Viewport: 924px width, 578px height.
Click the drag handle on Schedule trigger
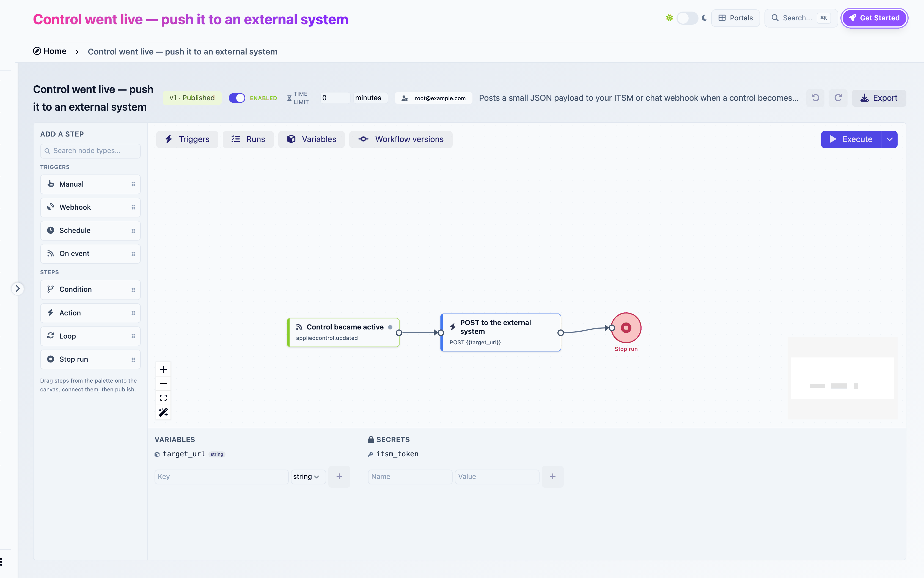133,231
